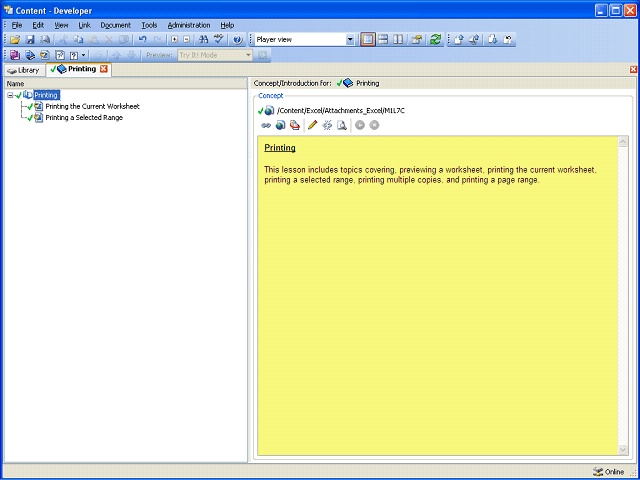Screen dimensions: 640x480
Task: Click the Create New Package icon
Action: [x=295, y=125]
